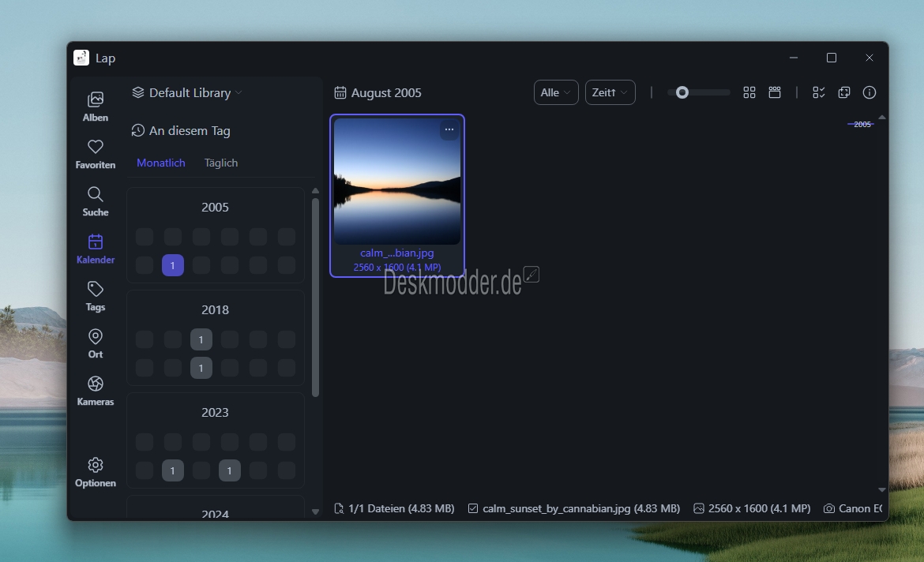This screenshot has height=562, width=924.
Task: Open three-dot menu on sunset thumbnail
Action: pos(449,129)
